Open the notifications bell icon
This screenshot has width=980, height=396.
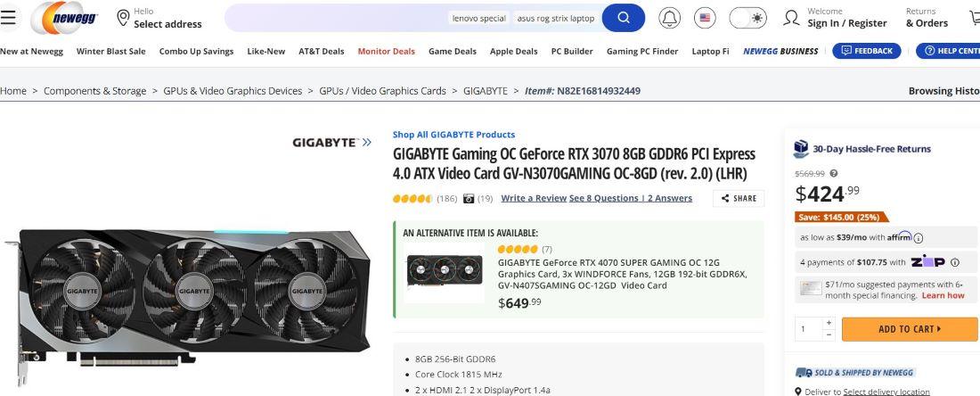[x=669, y=18]
